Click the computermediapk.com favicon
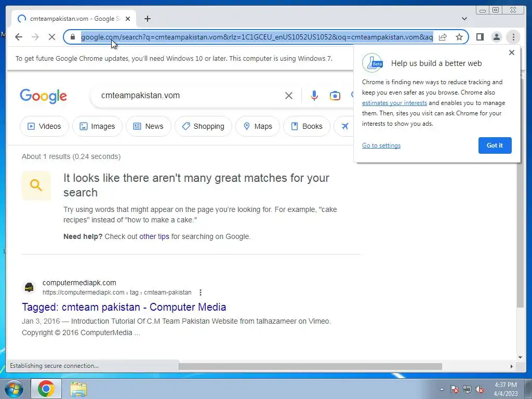 (29, 287)
